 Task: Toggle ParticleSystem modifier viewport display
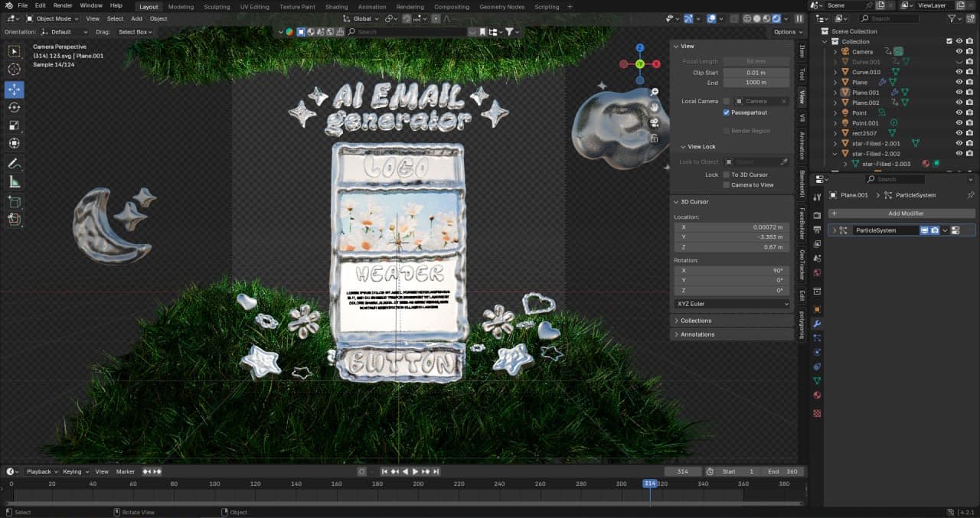tap(924, 230)
